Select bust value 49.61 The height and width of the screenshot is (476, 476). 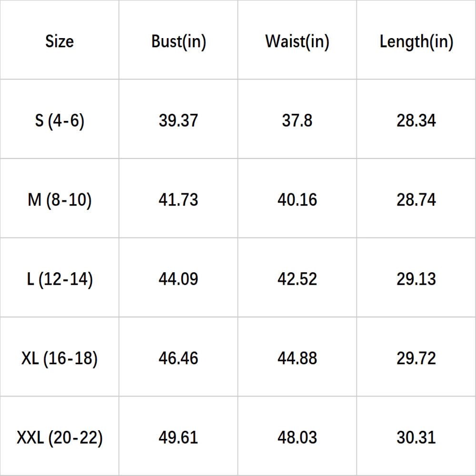point(178,437)
